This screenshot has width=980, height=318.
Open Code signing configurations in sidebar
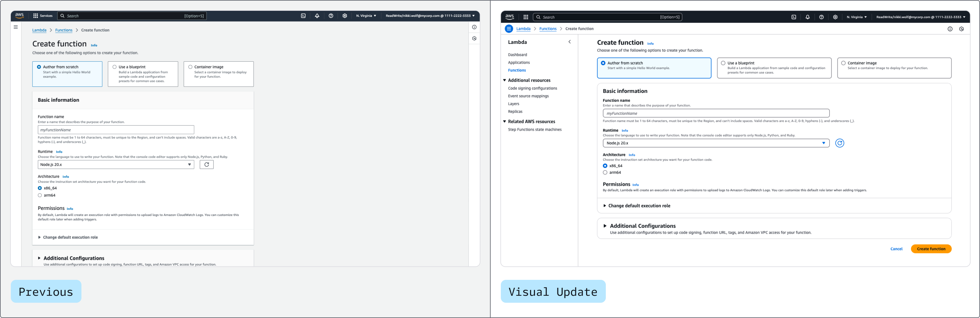(x=533, y=88)
